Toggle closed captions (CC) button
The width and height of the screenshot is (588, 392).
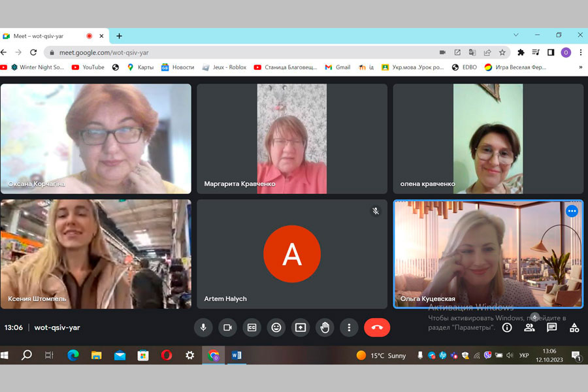pos(252,327)
